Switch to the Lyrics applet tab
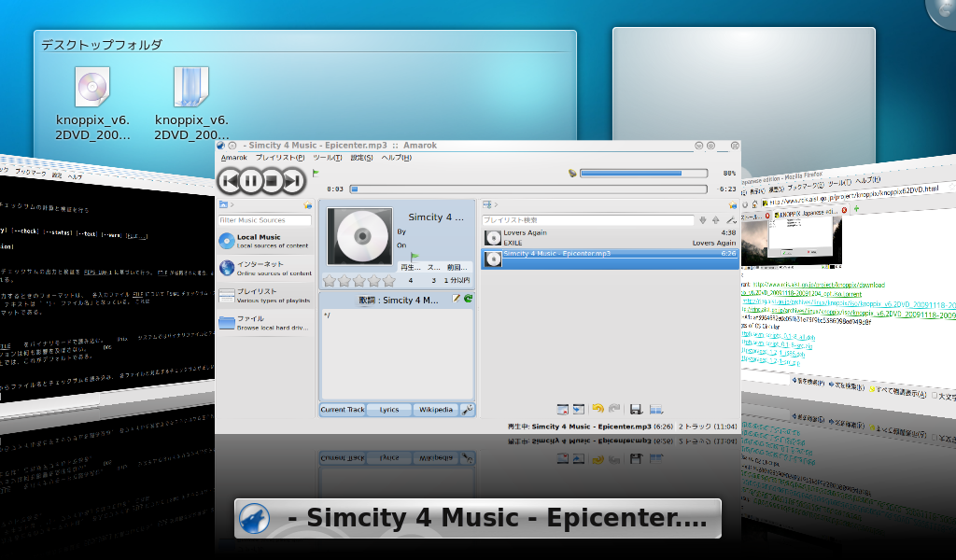The width and height of the screenshot is (956, 560). coord(389,410)
